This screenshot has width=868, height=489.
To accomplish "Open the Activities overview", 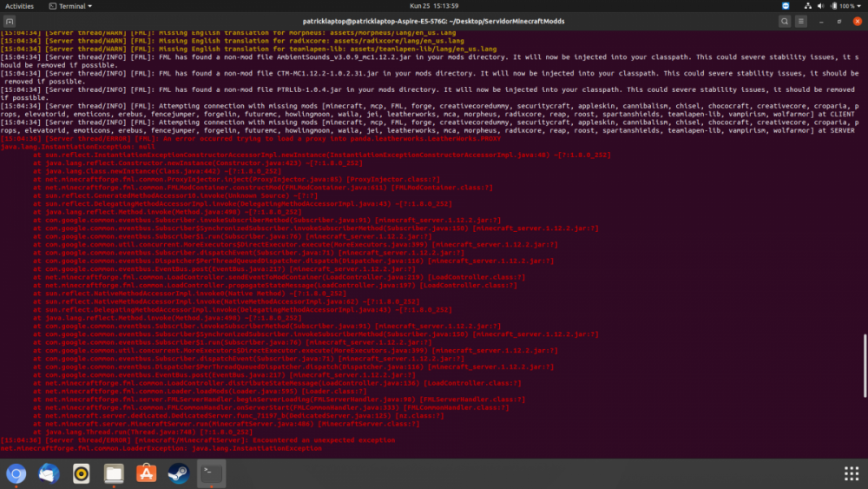I will coord(19,5).
